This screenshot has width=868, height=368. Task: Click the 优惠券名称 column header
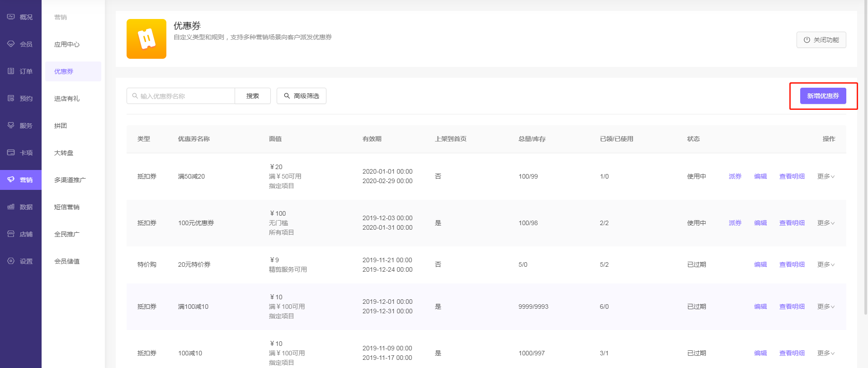click(194, 139)
